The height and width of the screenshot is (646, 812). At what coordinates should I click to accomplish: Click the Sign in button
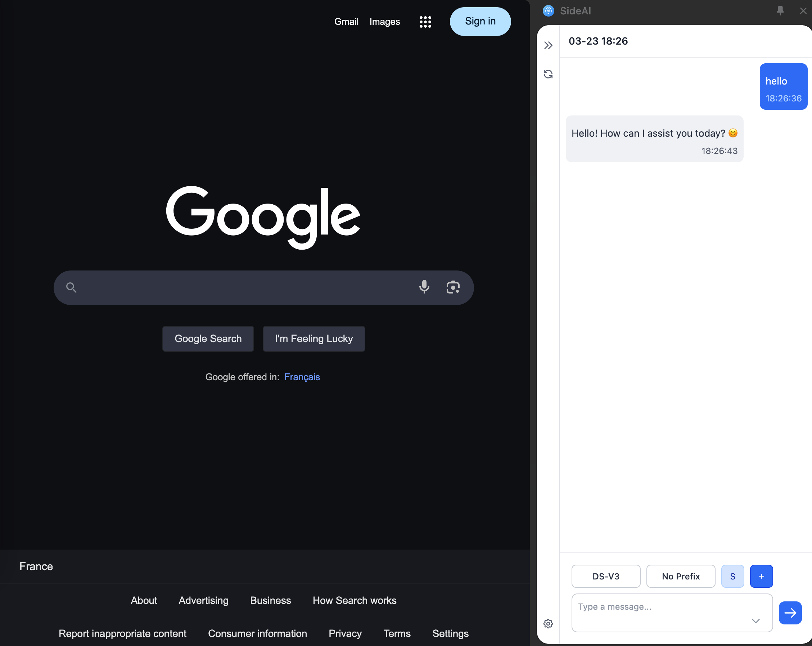click(480, 22)
